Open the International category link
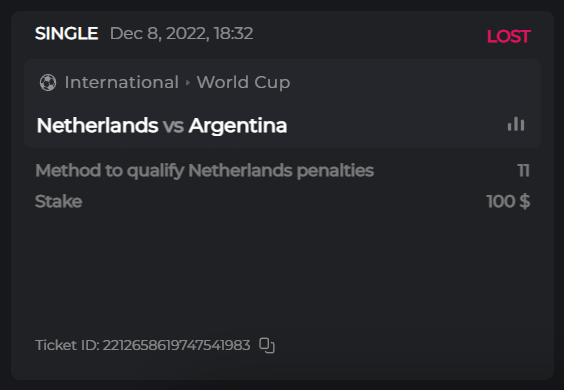 122,82
